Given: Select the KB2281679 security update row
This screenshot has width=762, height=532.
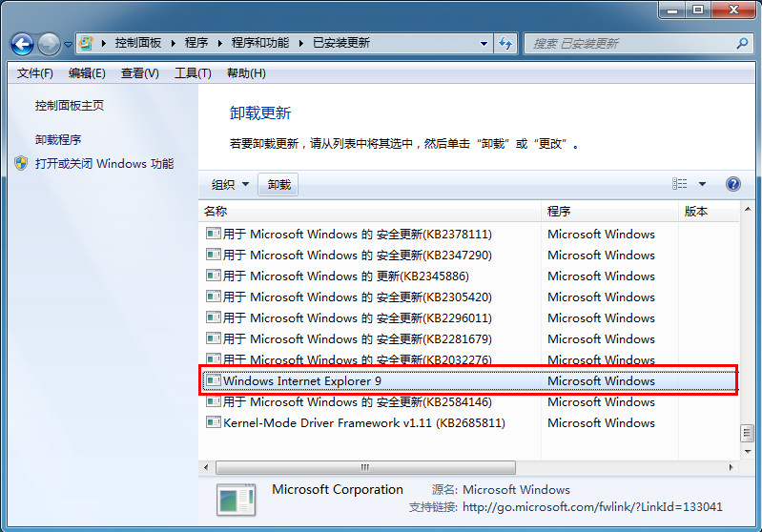Looking at the screenshot, I should tap(469, 339).
